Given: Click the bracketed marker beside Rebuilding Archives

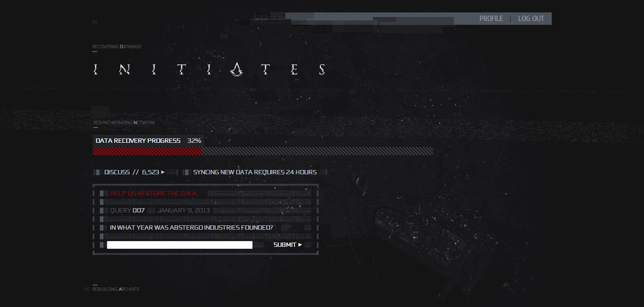Looking at the screenshot, I should (87, 289).
